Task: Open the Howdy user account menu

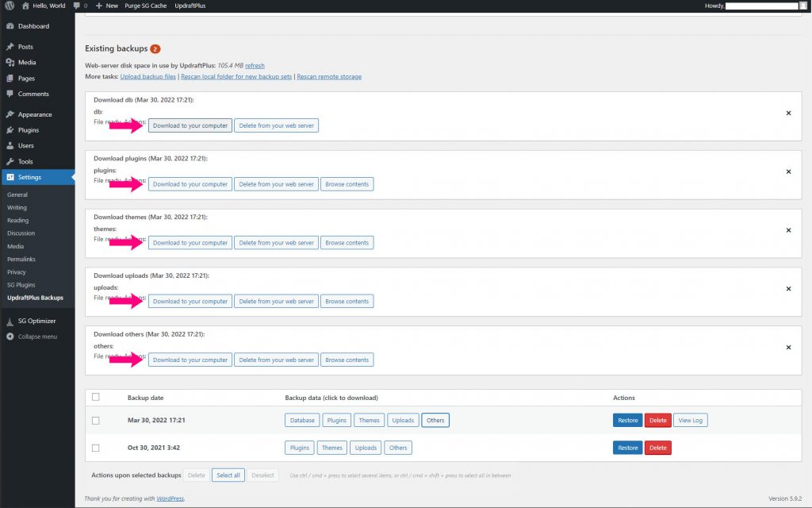Action: coord(756,6)
